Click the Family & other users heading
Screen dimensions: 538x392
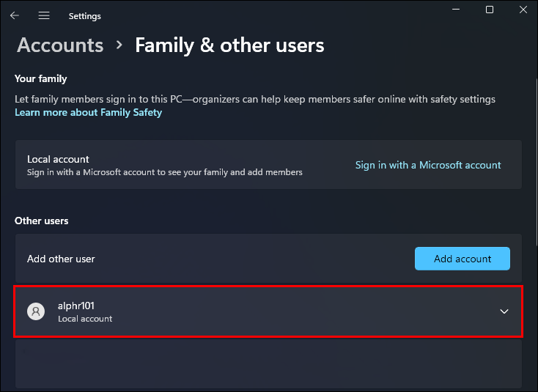tap(229, 45)
